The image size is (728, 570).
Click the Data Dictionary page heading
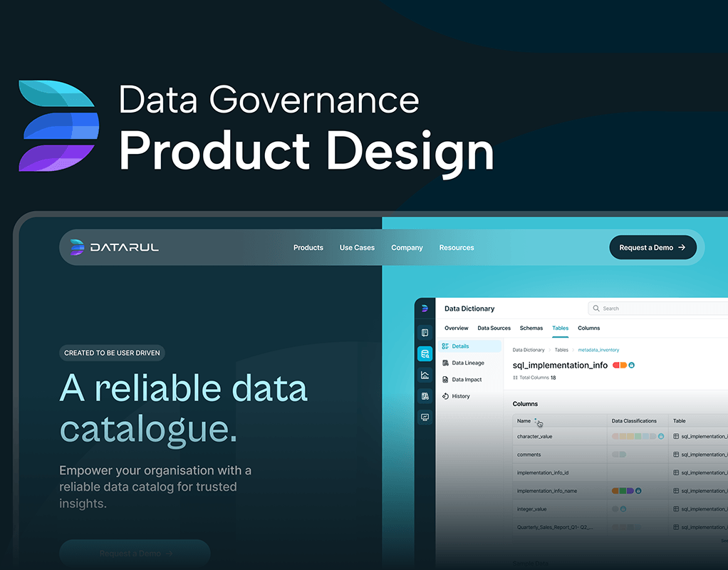click(469, 309)
